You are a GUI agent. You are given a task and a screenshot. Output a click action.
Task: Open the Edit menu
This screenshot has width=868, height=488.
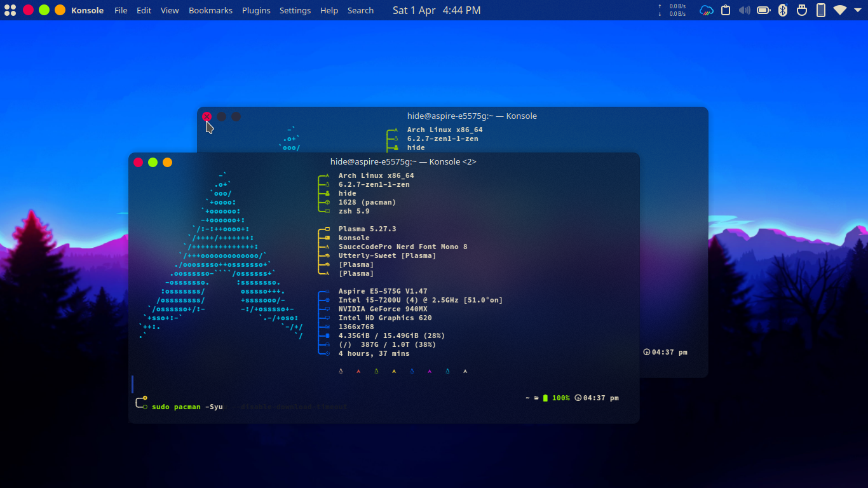[x=144, y=10]
